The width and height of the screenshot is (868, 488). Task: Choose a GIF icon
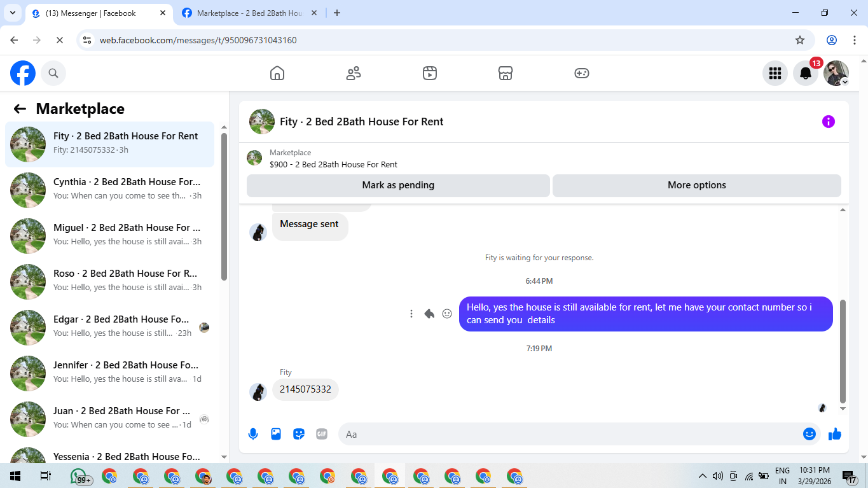coord(322,434)
